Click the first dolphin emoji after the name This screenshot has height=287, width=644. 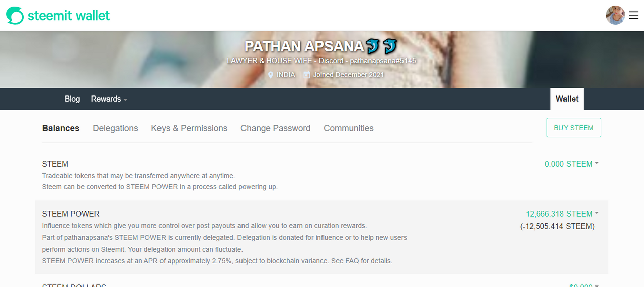(x=373, y=46)
